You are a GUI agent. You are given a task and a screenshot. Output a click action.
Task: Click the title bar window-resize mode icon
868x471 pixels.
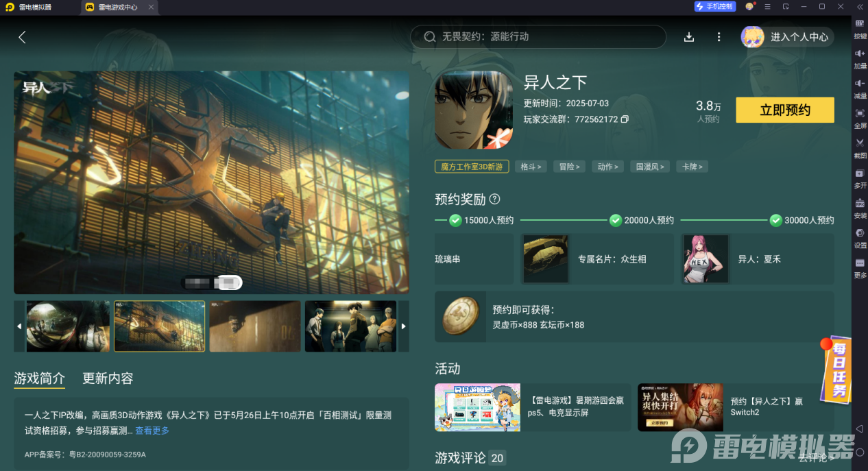click(x=786, y=6)
